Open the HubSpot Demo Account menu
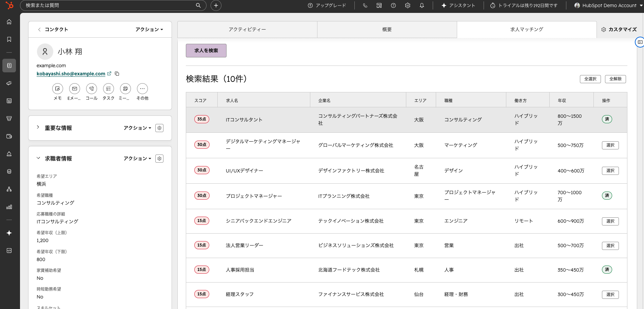Screen dimensions: 644x309 pyautogui.click(x=608, y=5)
